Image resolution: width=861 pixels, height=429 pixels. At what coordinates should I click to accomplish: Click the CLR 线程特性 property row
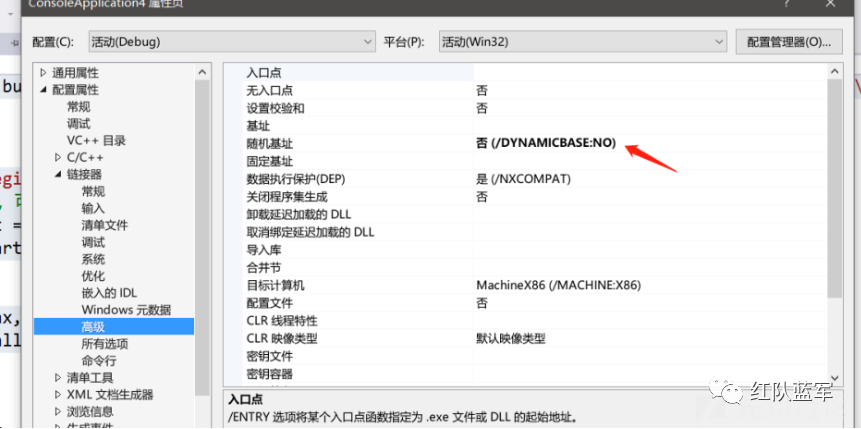pyautogui.click(x=535, y=321)
